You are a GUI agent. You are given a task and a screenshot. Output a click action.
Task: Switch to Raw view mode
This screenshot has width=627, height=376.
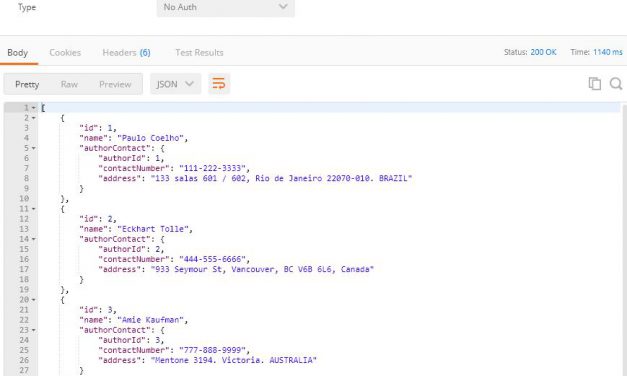pos(69,84)
